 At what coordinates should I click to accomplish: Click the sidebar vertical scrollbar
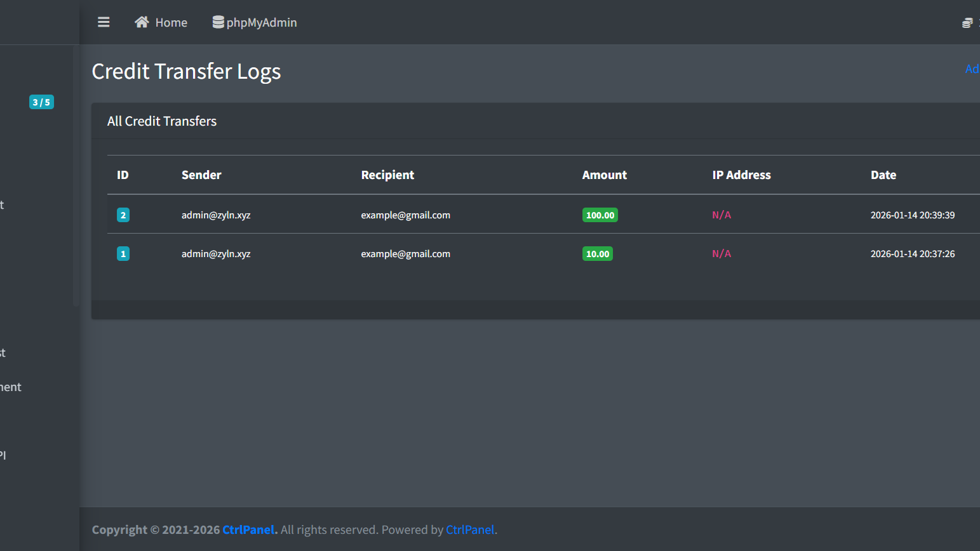(x=76, y=178)
